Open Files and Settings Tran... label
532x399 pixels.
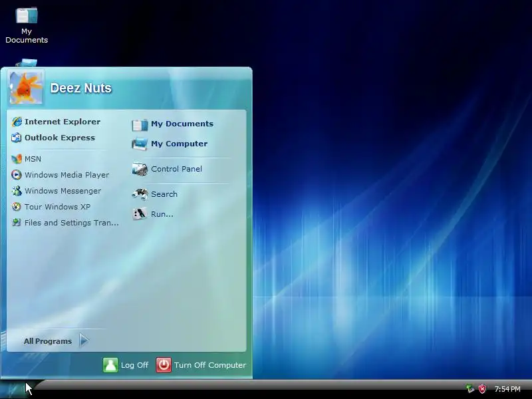pos(72,223)
